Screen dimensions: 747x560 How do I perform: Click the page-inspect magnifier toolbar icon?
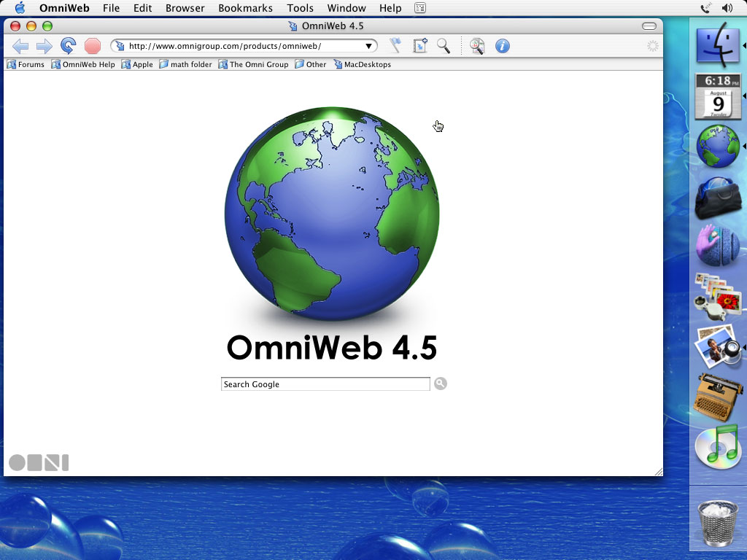tap(477, 46)
